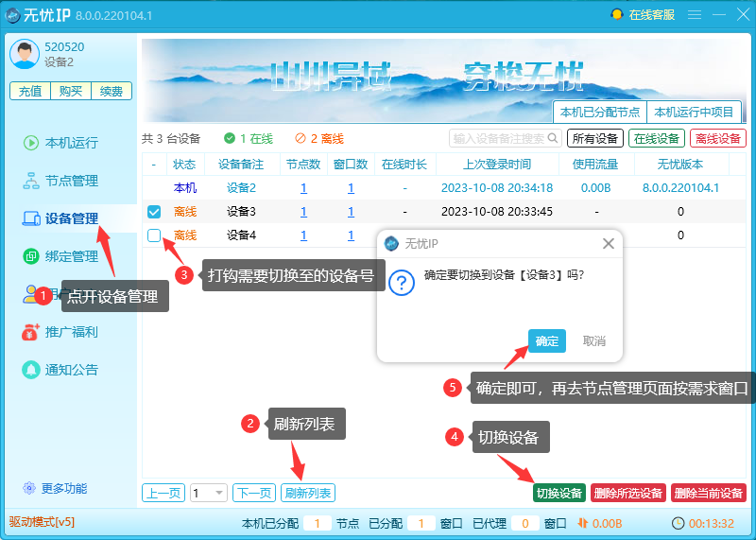756x540 pixels.
Task: Click 确定 in the confirmation dialog
Action: point(547,340)
